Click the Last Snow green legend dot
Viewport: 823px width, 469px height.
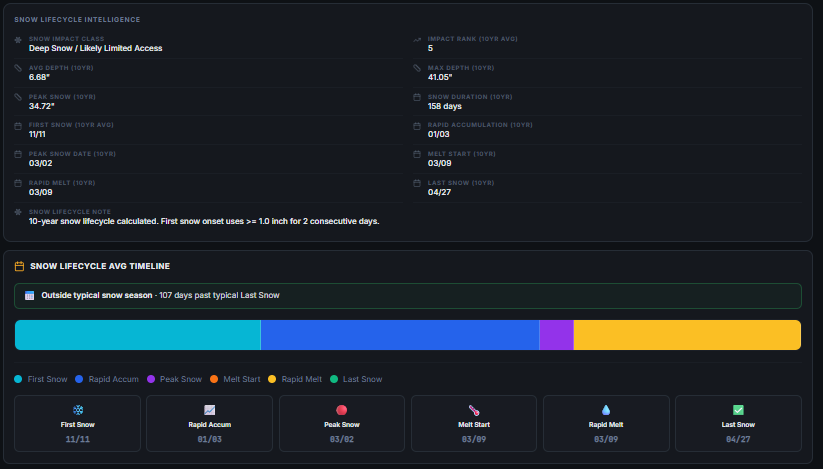tap(334, 379)
